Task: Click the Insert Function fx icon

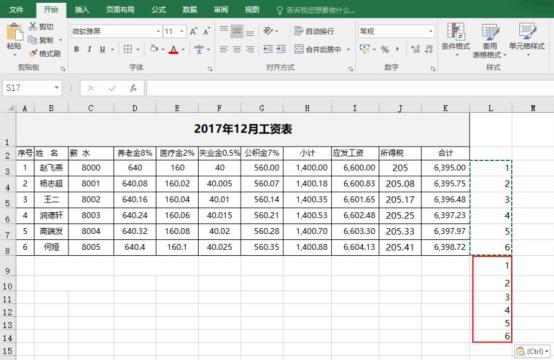Action: coord(133,88)
